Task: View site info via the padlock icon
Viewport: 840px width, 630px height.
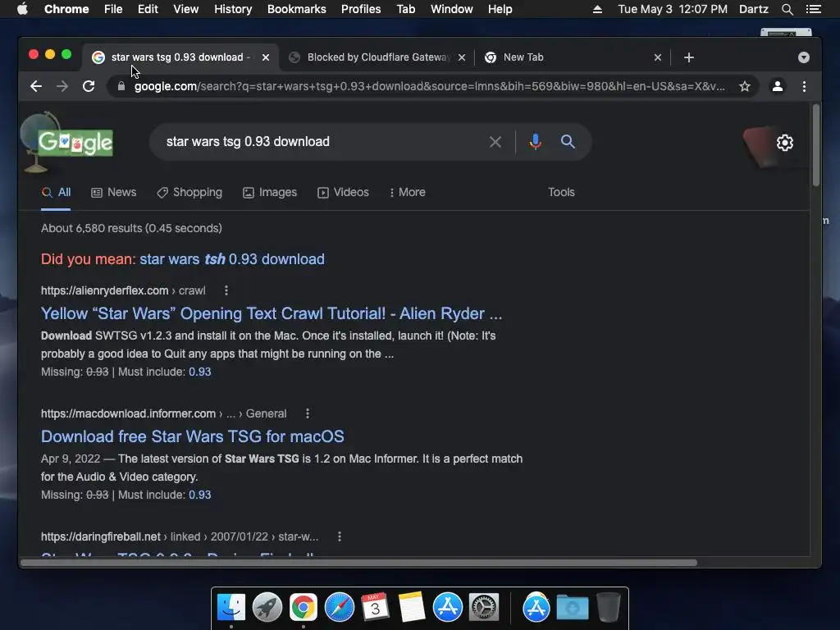Action: (121, 86)
